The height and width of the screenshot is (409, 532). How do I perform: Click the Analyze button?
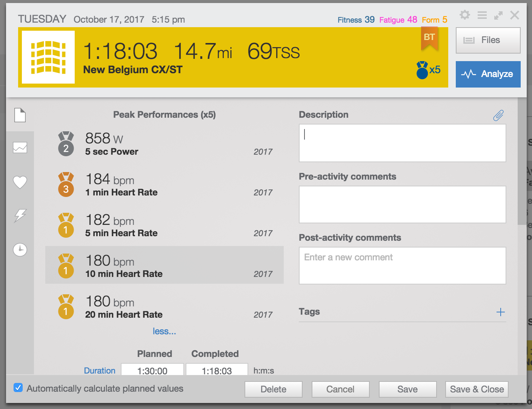click(488, 74)
